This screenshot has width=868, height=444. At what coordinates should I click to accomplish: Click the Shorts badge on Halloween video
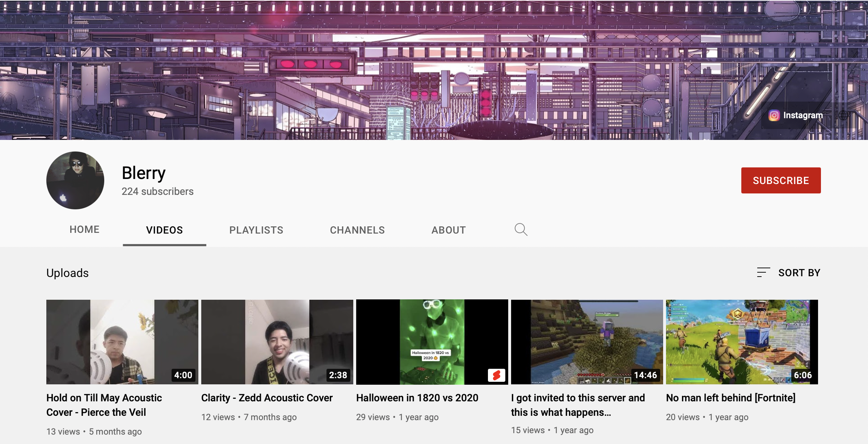point(496,375)
